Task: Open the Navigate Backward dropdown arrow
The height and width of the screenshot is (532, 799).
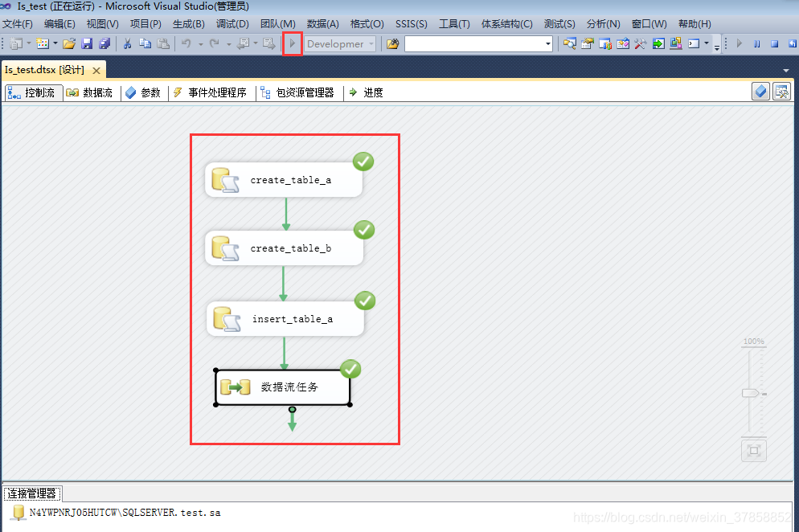Action: click(256, 44)
